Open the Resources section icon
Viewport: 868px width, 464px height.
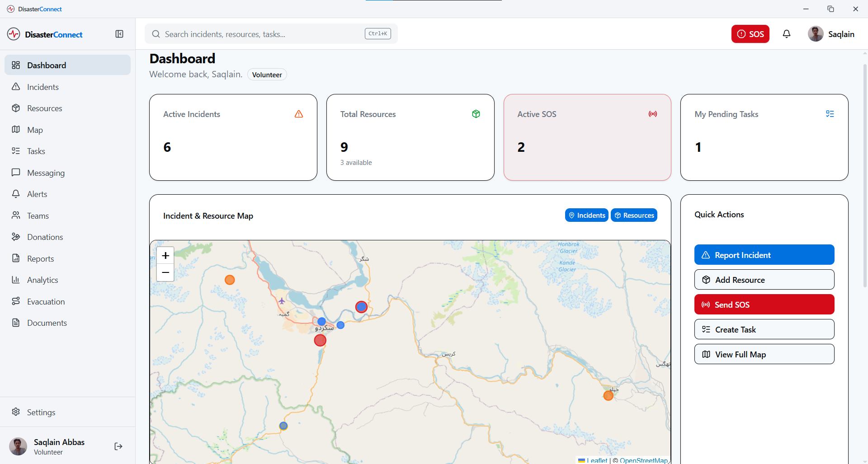16,108
